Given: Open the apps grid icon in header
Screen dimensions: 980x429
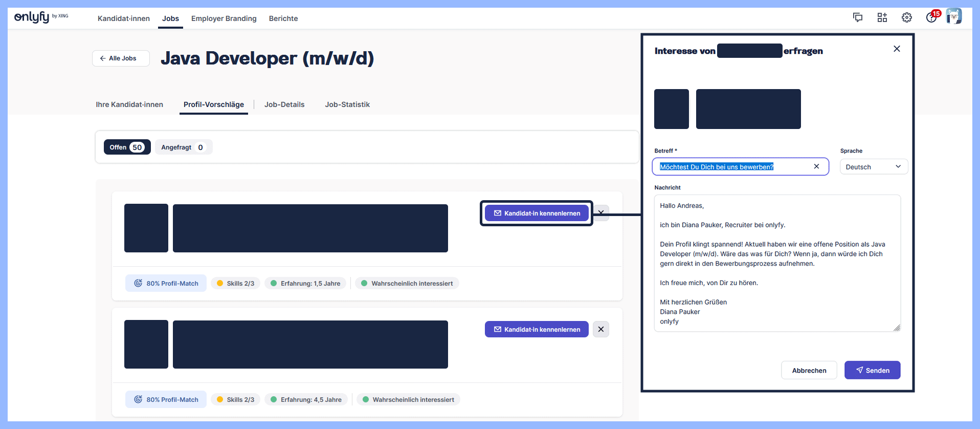Looking at the screenshot, I should pos(882,18).
